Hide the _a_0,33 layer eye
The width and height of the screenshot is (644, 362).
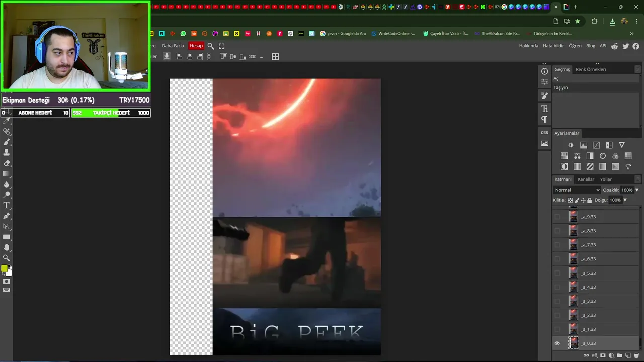pos(557,343)
